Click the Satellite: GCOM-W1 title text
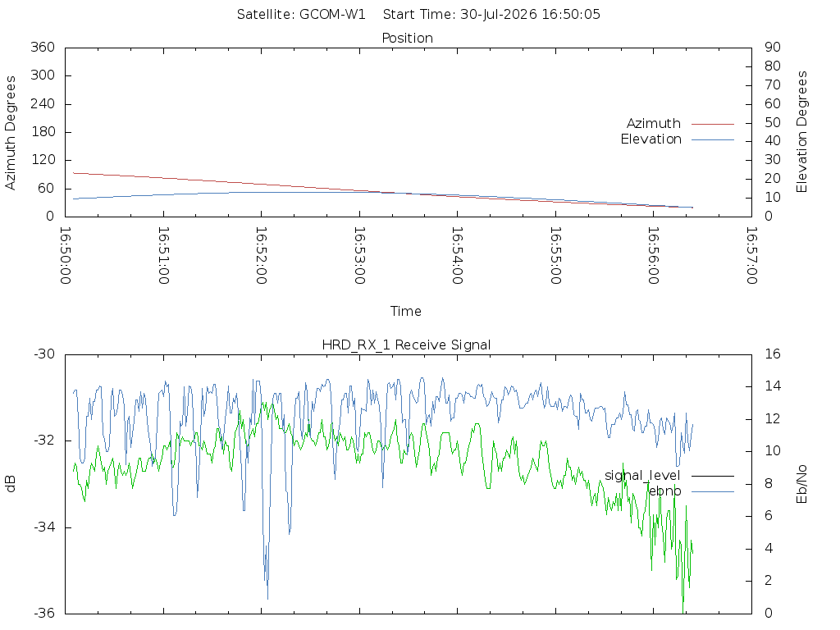Viewport: 840px width, 630px height. [301, 15]
